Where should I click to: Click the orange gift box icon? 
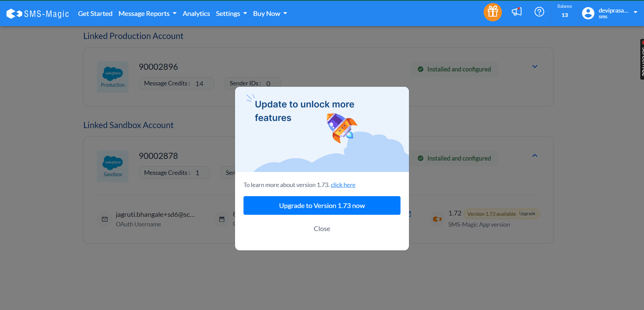pyautogui.click(x=492, y=12)
